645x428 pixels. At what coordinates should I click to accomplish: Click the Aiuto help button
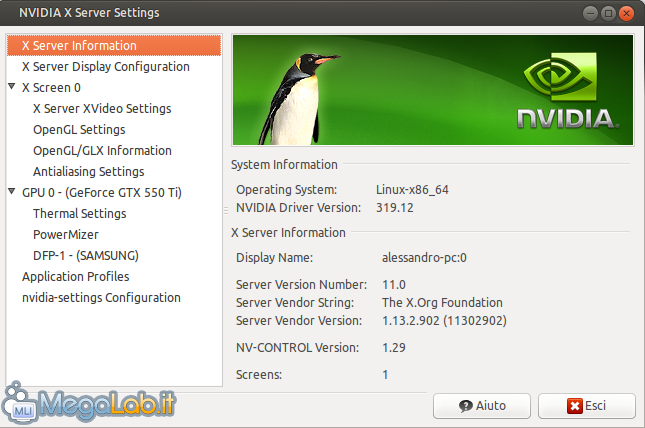click(x=482, y=406)
